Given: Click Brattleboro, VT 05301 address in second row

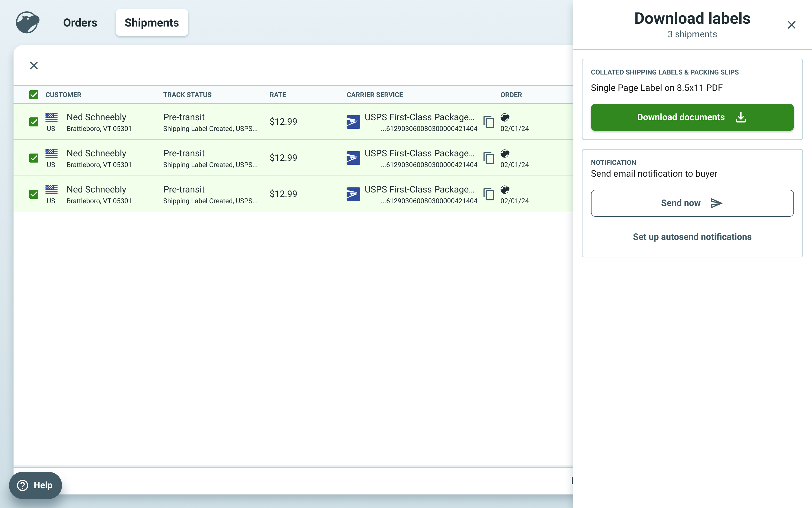Looking at the screenshot, I should [x=99, y=165].
